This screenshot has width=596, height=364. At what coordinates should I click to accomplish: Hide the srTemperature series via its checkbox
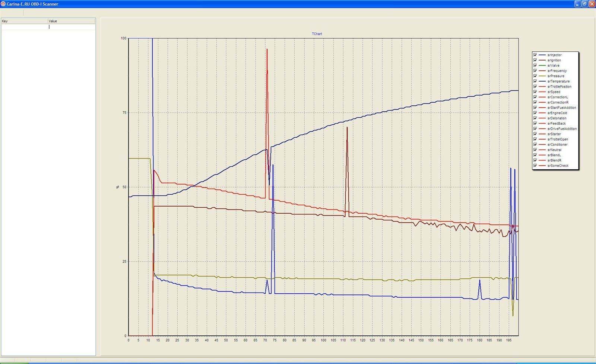click(535, 81)
